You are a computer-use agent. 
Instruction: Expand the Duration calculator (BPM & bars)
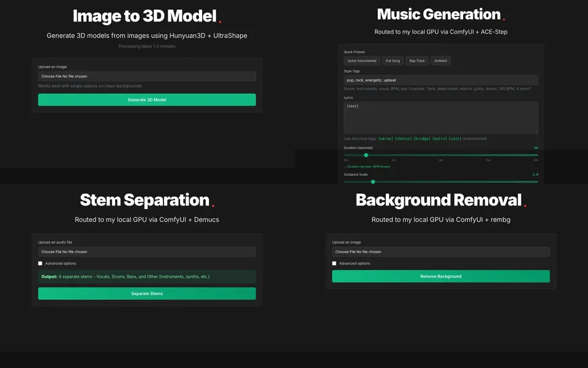(367, 166)
